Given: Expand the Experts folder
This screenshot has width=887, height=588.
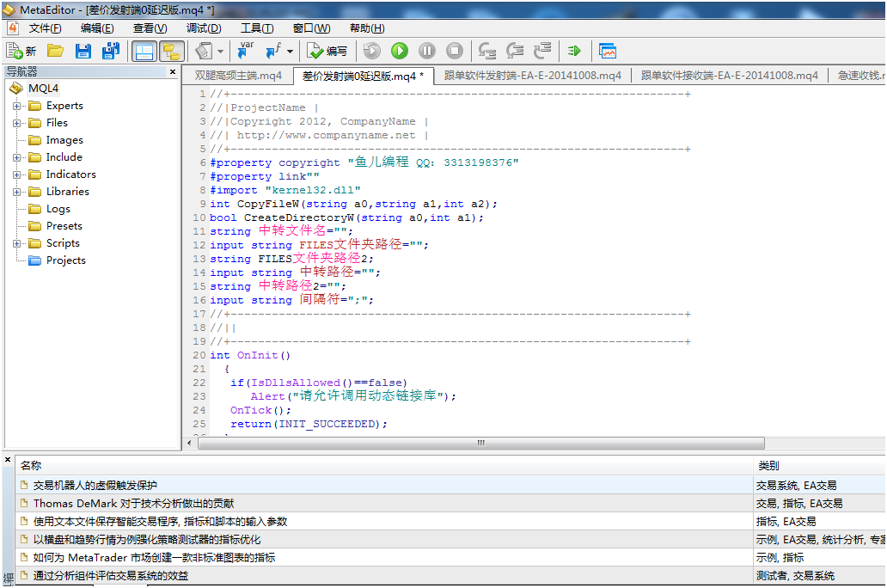Looking at the screenshot, I should point(16,106).
